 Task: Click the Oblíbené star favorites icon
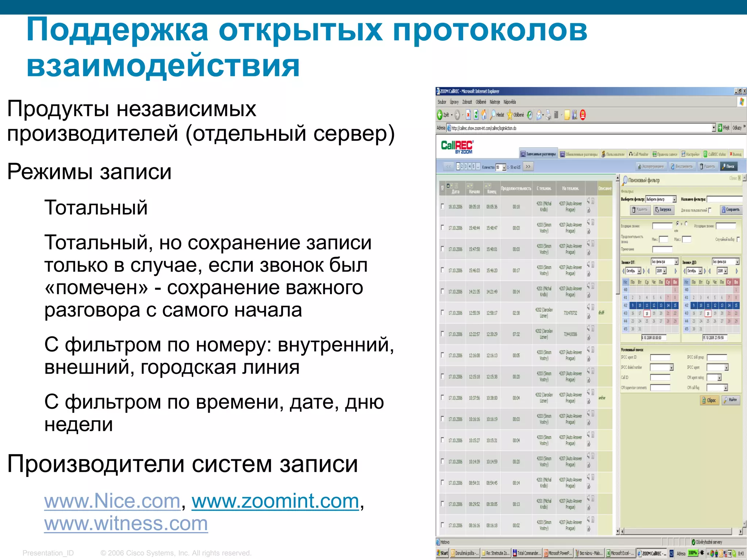[510, 115]
